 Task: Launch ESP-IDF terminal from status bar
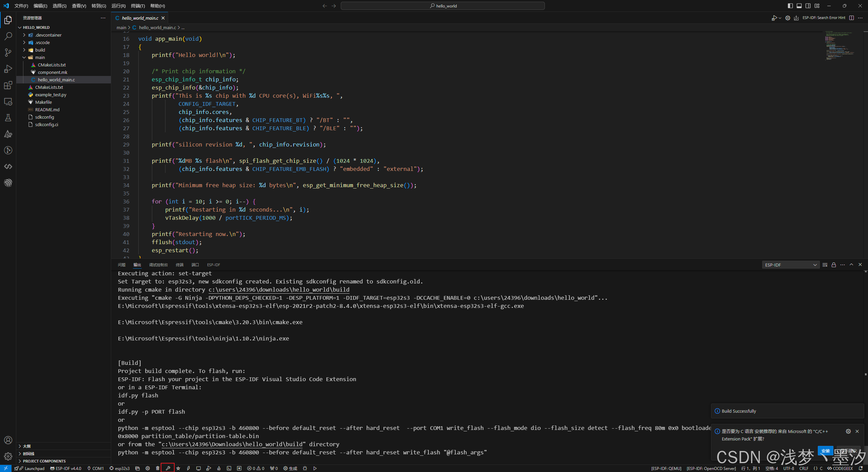229,468
